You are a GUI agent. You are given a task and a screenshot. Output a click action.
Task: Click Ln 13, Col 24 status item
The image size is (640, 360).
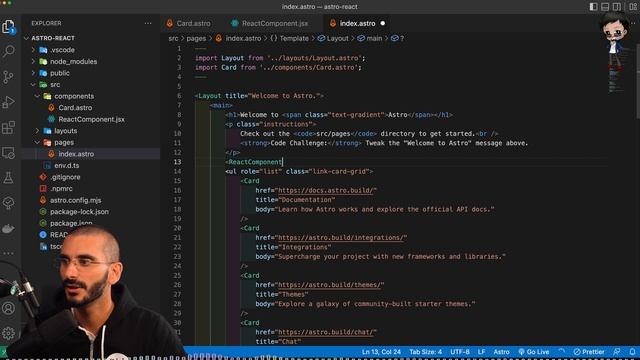[381, 352]
